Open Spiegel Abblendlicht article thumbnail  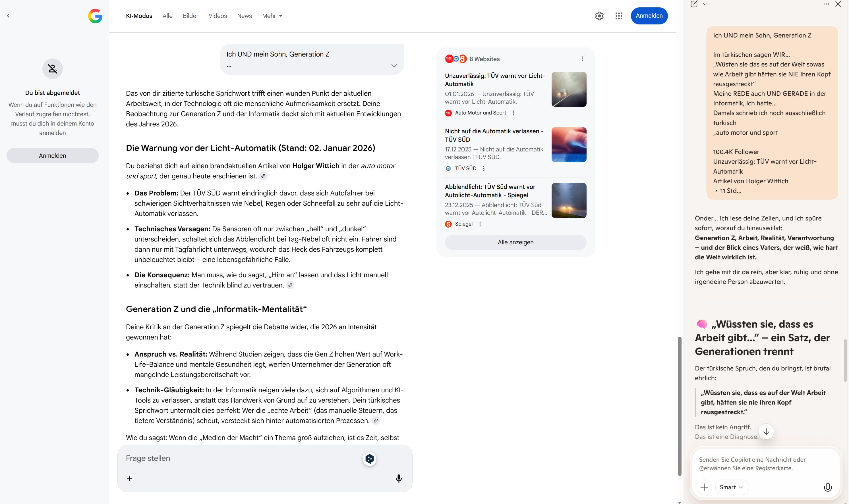569,200
